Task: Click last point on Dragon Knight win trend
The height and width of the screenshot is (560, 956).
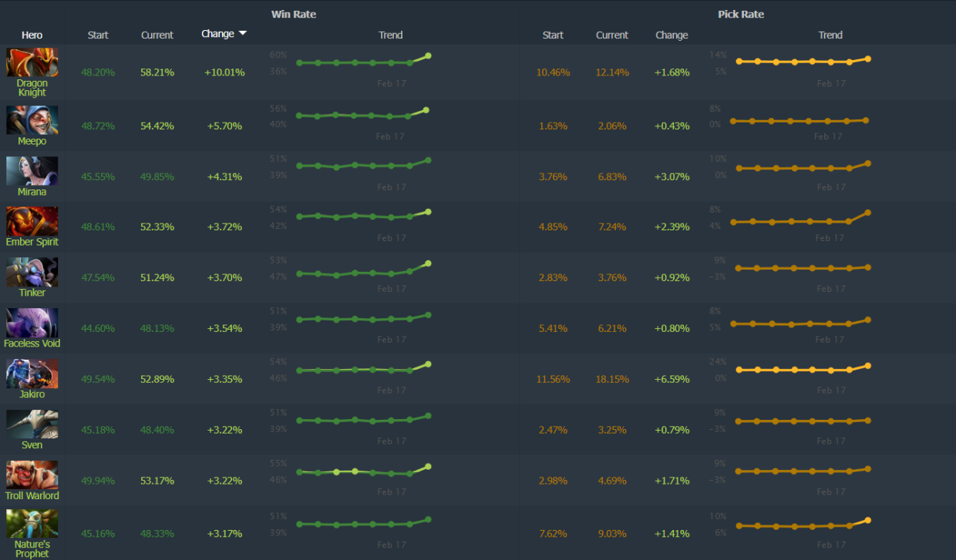Action: 428,55
